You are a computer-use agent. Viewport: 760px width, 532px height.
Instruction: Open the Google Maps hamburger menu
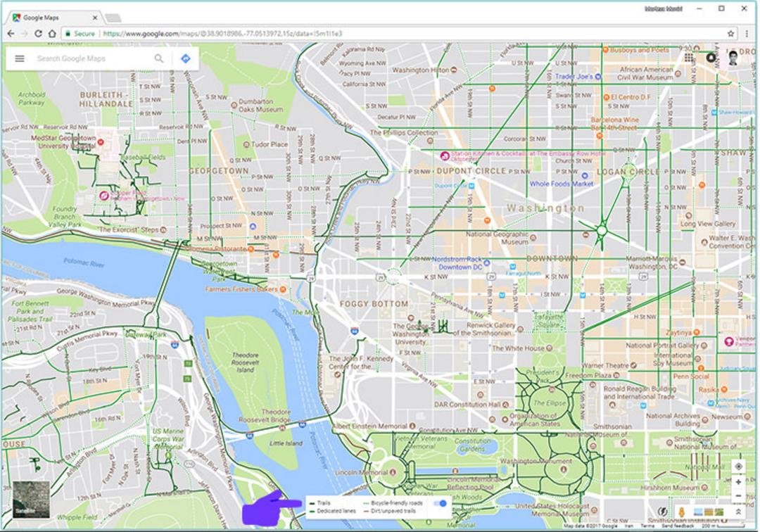coord(20,58)
